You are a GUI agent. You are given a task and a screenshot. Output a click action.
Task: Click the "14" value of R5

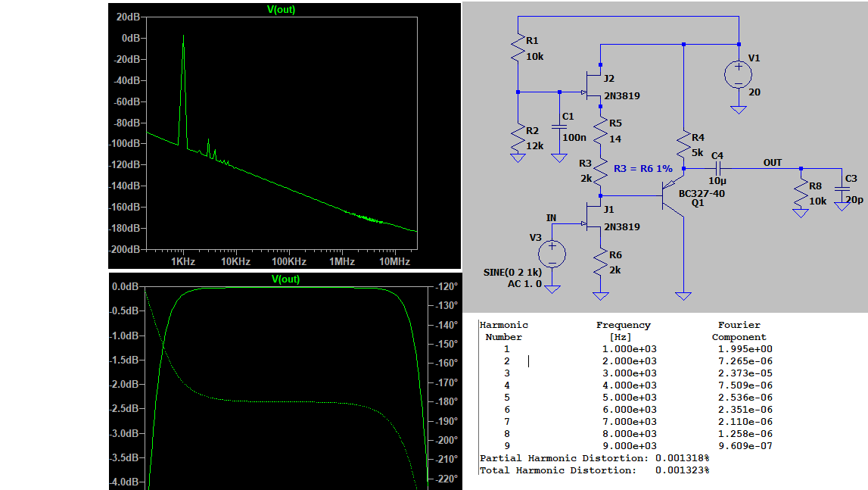[615, 139]
